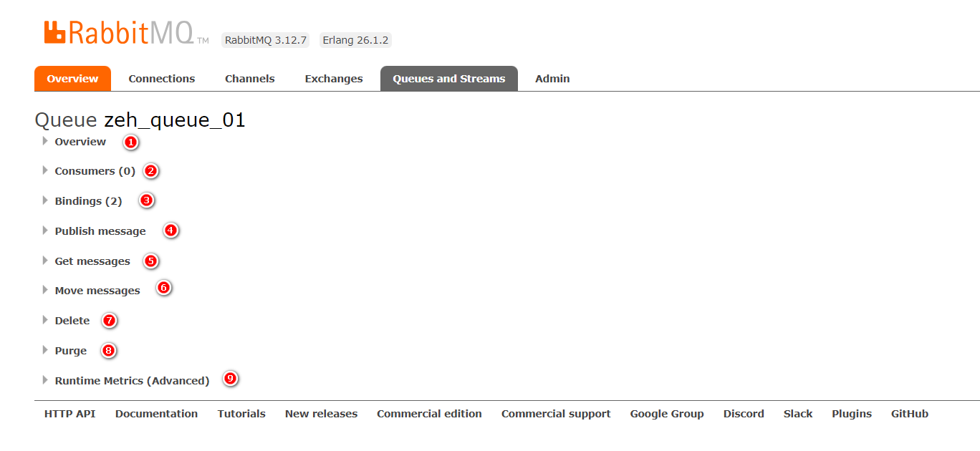Visit the GitHub footer link
This screenshot has height=451, width=980.
click(x=909, y=414)
